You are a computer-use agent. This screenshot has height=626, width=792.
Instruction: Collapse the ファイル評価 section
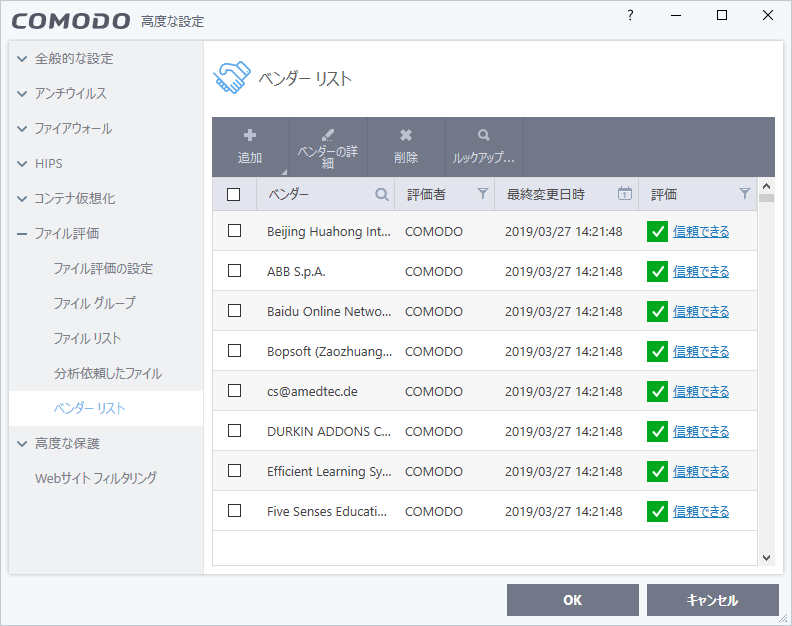pos(23,234)
